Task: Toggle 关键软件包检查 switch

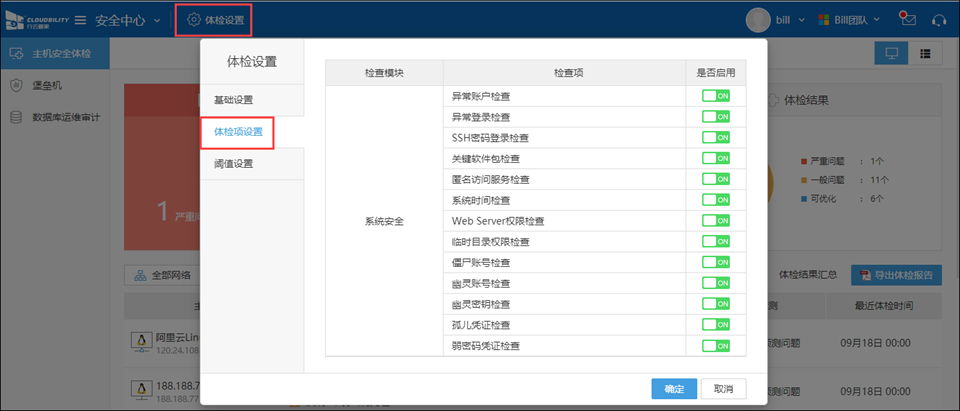Action: 716,158
